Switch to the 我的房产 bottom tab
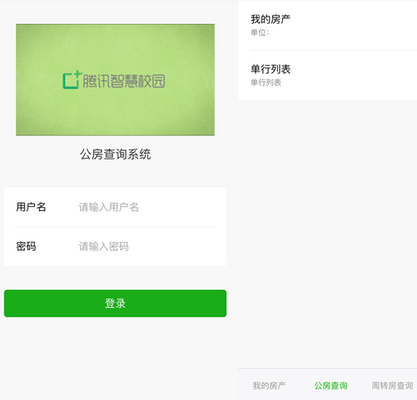 click(269, 386)
